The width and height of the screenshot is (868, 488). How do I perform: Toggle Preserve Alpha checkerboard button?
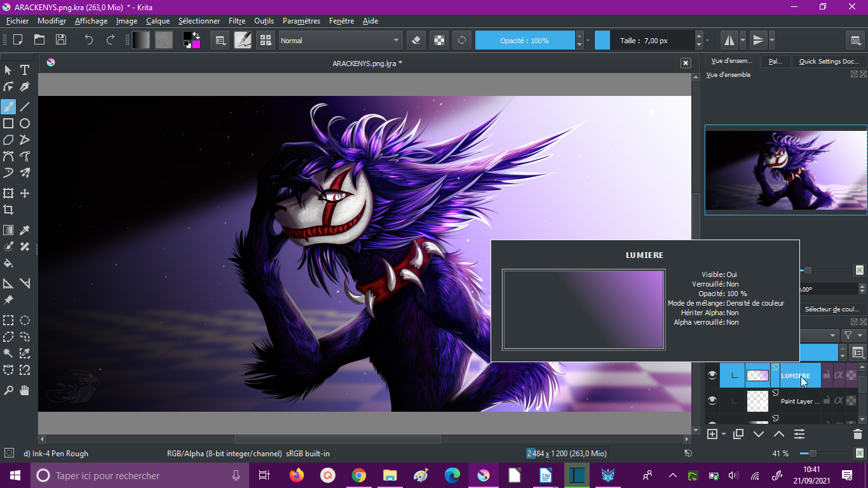439,40
